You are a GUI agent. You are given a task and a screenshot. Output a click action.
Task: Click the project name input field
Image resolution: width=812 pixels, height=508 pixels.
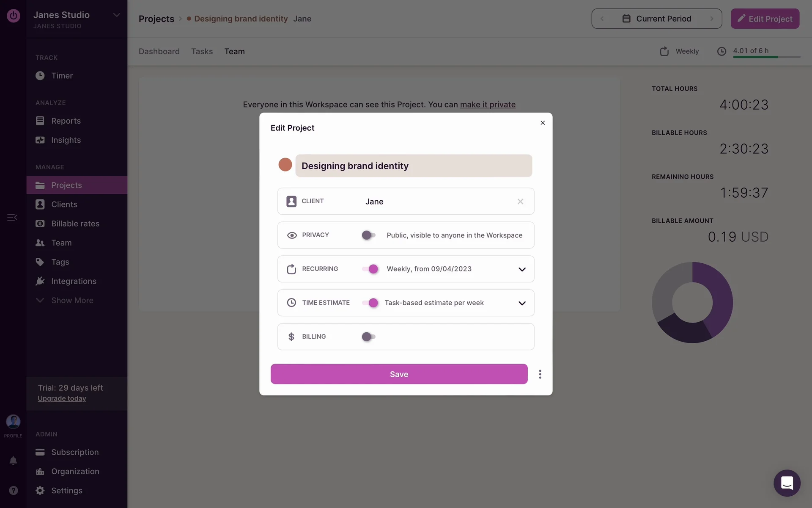coord(413,166)
